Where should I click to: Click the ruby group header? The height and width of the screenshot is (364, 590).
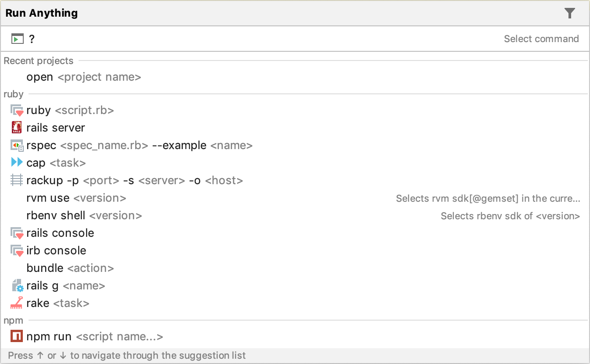click(14, 94)
